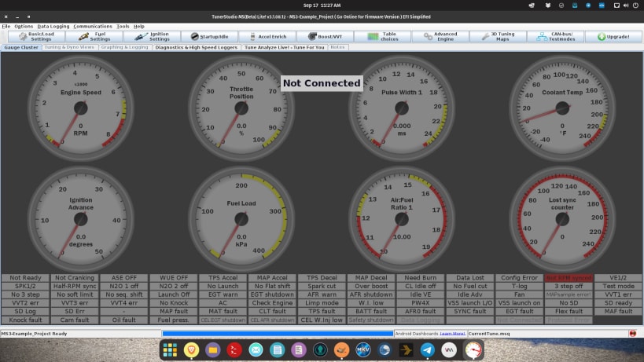Click the Fuel Load kPa gauge
The width and height of the screenshot is (644, 362).
click(241, 219)
